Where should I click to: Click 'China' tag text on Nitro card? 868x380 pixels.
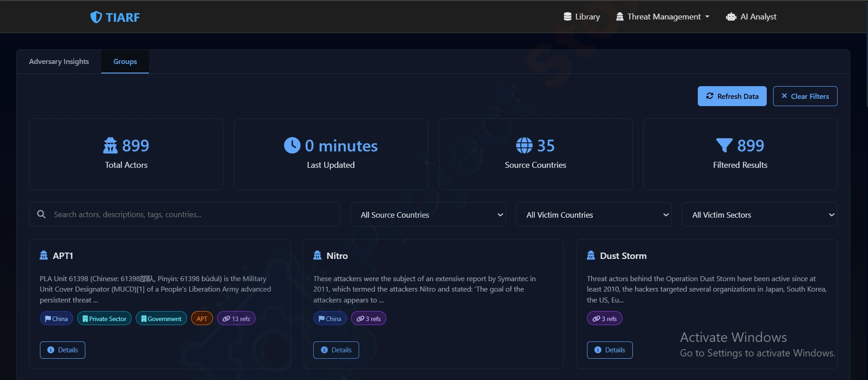[x=334, y=319]
